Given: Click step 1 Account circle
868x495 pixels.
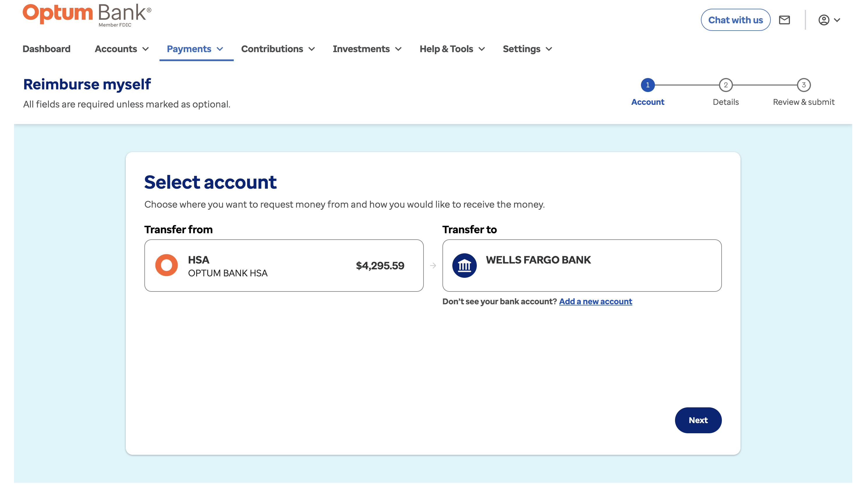Looking at the screenshot, I should click(647, 85).
